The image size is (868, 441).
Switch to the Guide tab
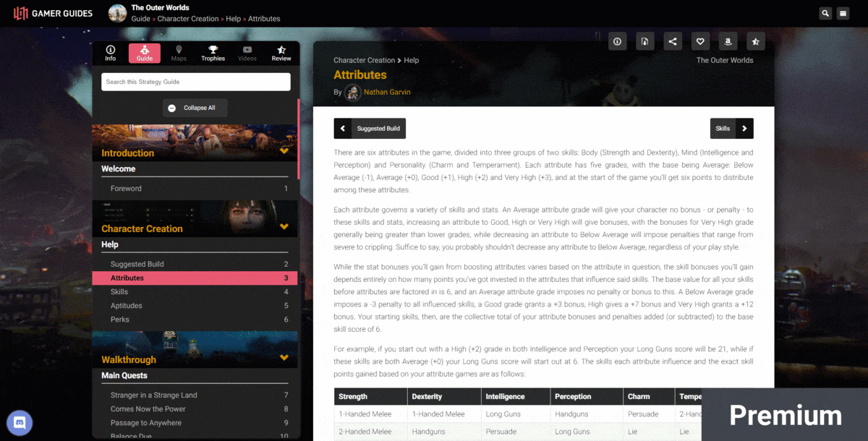145,53
